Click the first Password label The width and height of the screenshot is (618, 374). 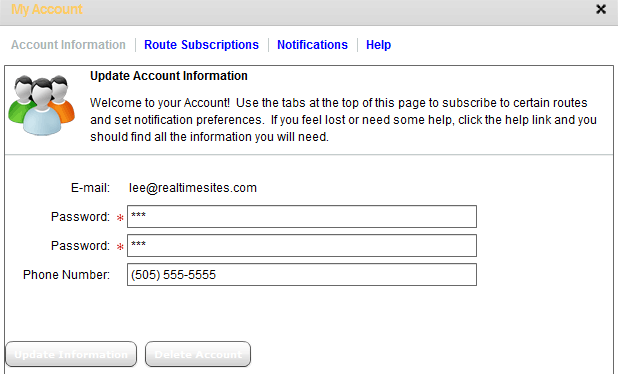click(80, 217)
